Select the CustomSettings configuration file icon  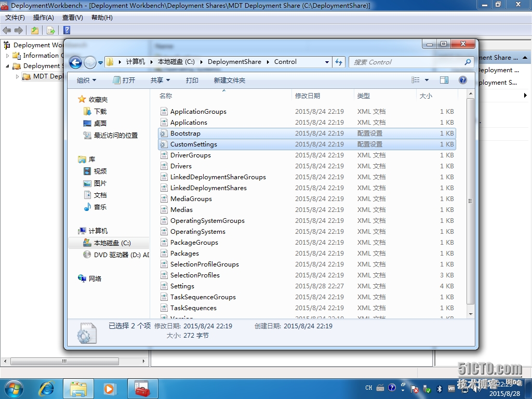pos(164,144)
